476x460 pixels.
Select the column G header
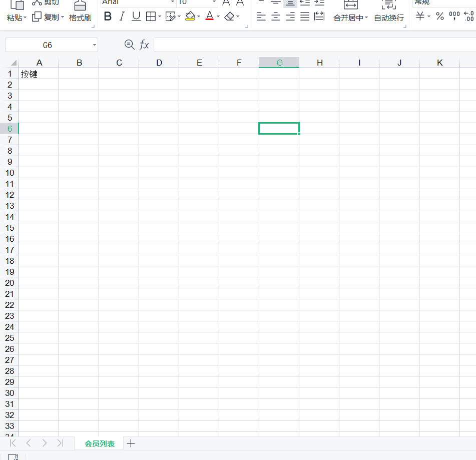pos(279,63)
